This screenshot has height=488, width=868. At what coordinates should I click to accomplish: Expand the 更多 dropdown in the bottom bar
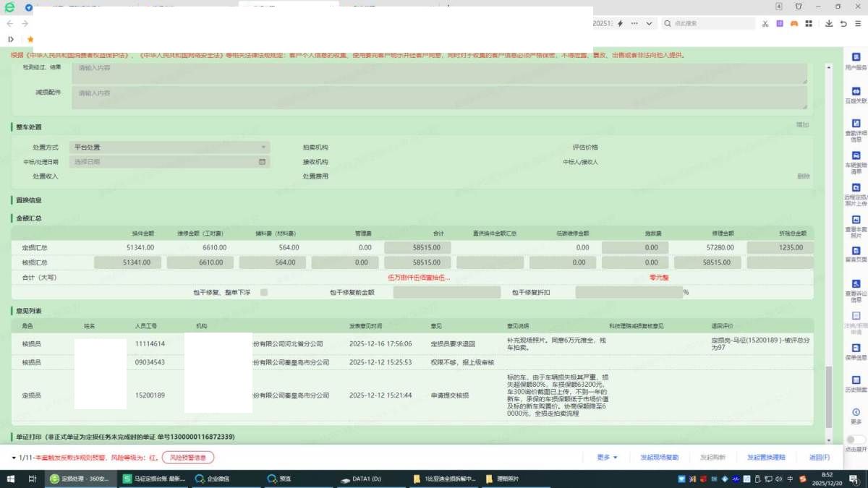coord(607,458)
